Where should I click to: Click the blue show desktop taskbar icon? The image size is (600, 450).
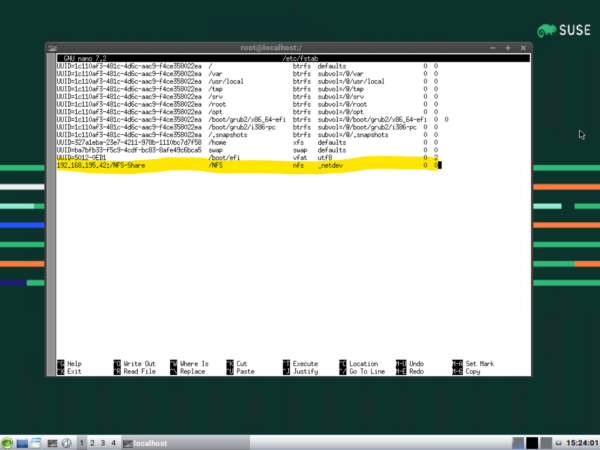point(22,443)
